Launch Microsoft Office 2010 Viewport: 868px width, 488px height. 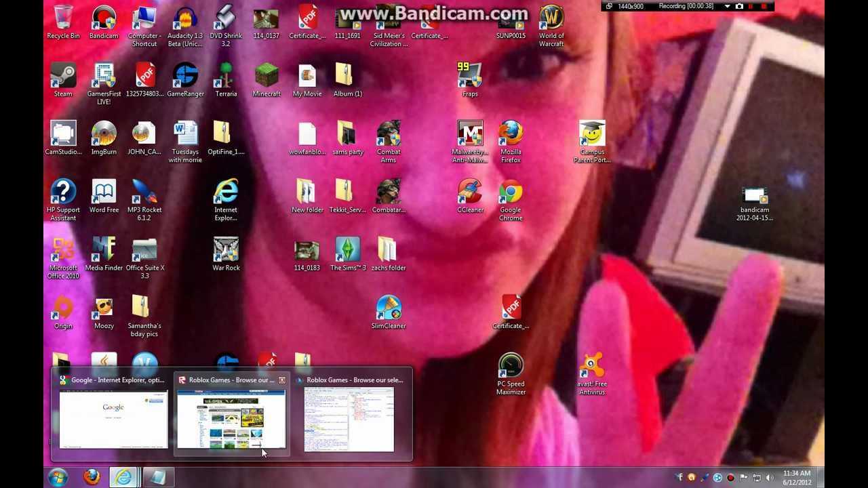coord(63,258)
